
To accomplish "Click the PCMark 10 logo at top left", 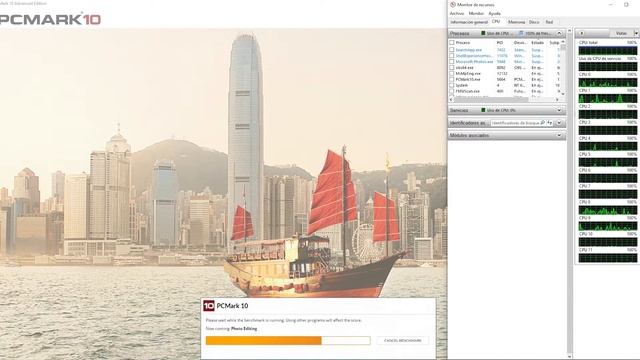I will point(51,20).
